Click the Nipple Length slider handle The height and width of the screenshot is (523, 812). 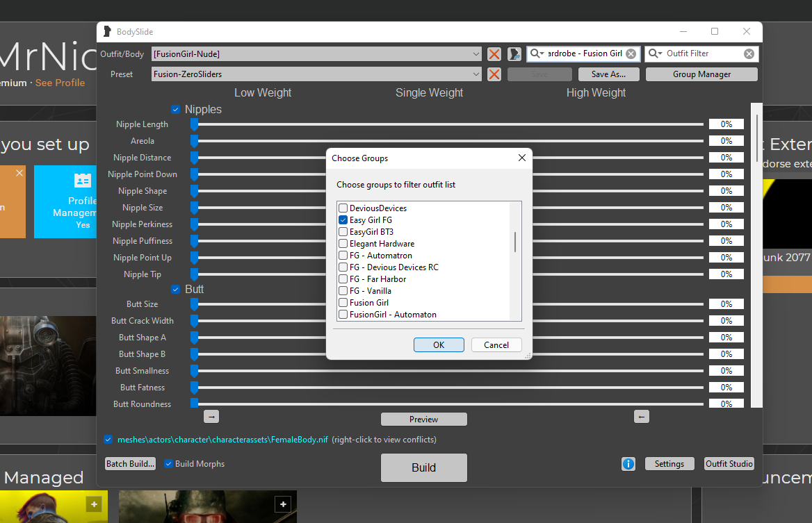click(194, 124)
